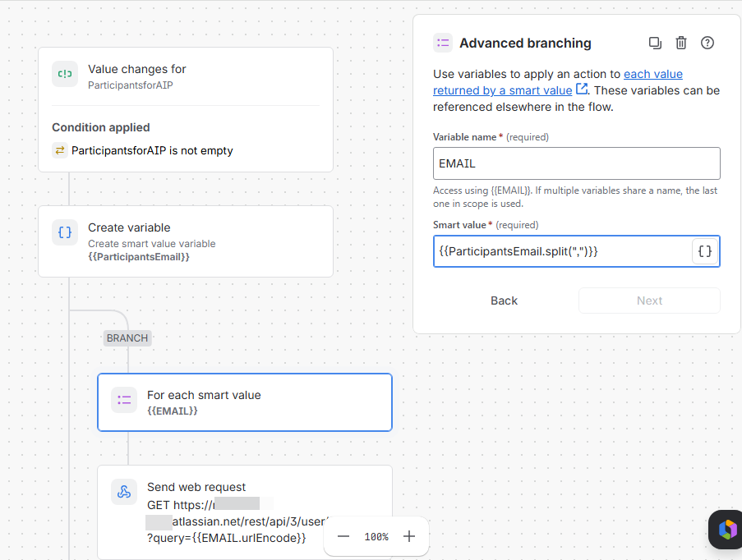The width and height of the screenshot is (742, 560).
Task: Select the Value changes for trigger card
Action: pyautogui.click(x=186, y=110)
